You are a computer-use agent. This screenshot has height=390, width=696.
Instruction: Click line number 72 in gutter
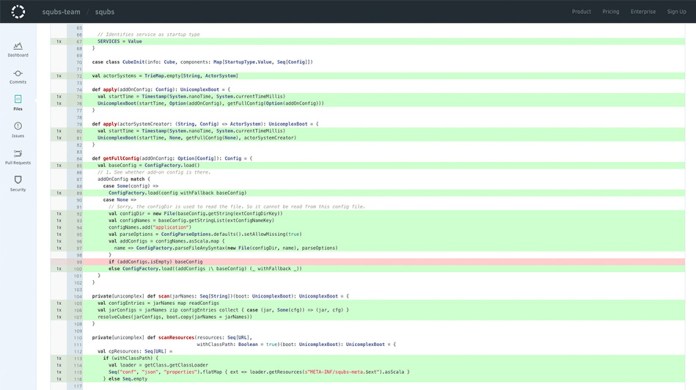pos(79,76)
